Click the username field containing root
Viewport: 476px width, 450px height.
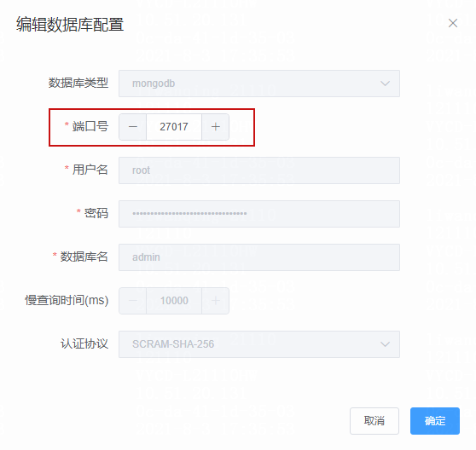pos(259,170)
